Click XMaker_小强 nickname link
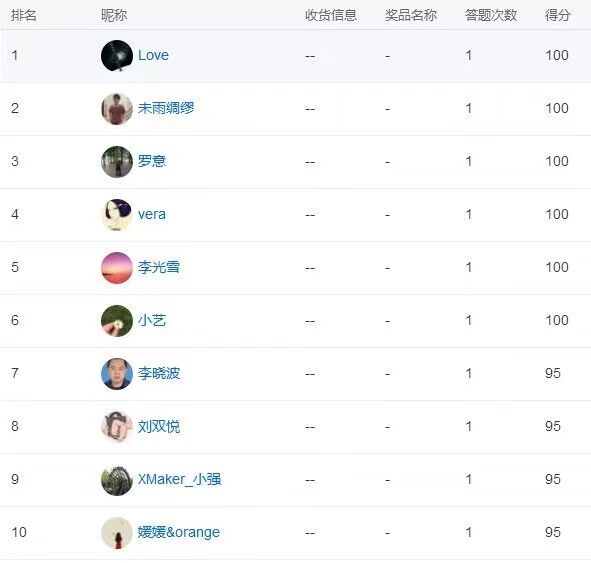Viewport: 591px width, 563px height. tap(179, 479)
